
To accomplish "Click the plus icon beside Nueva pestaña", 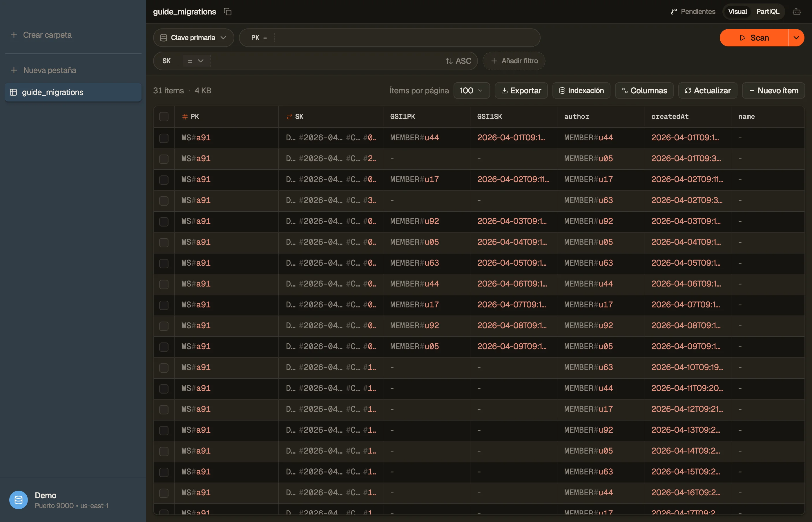I will [x=14, y=70].
